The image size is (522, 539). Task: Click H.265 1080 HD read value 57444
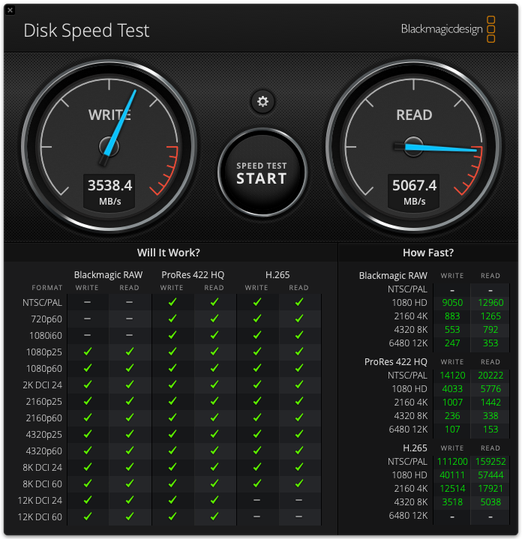[x=491, y=475]
